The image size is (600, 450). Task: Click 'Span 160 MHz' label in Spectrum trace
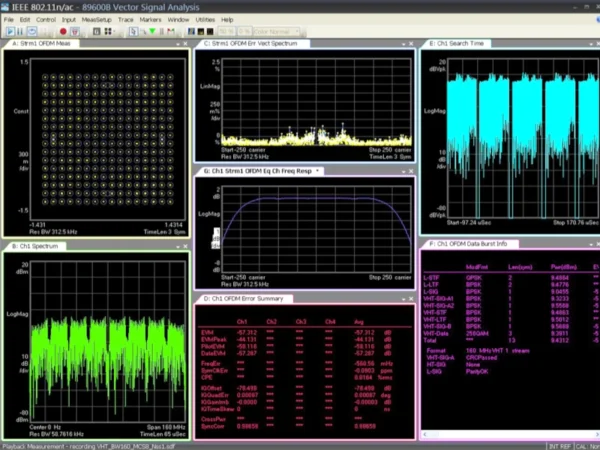[x=166, y=427]
